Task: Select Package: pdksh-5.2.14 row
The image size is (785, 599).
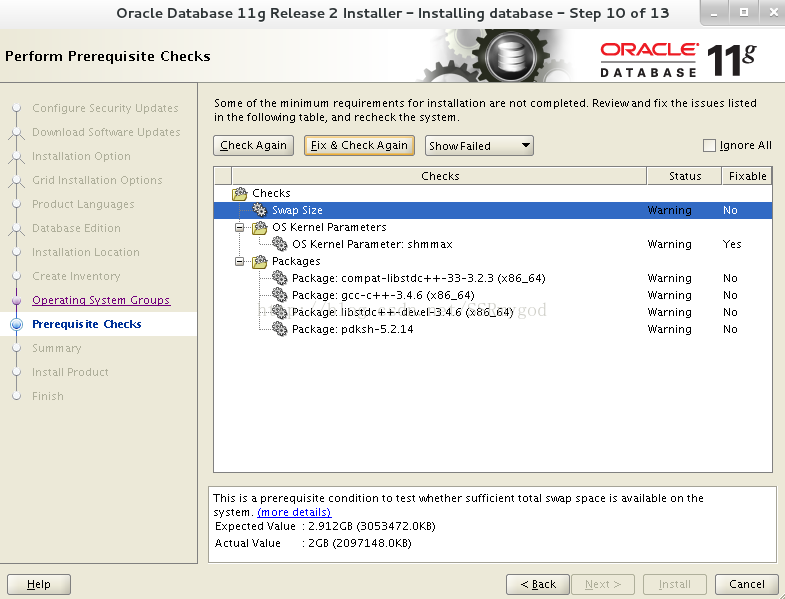Action: pos(493,330)
